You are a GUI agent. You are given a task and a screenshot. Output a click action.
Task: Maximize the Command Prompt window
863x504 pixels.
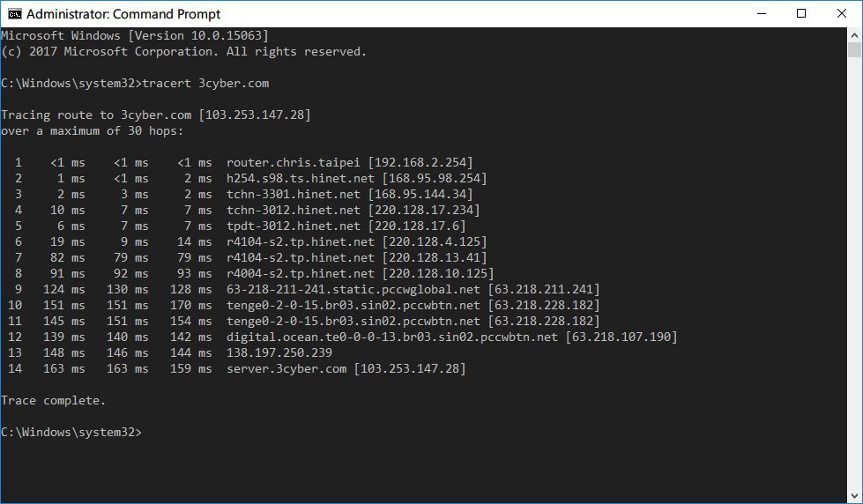[801, 13]
